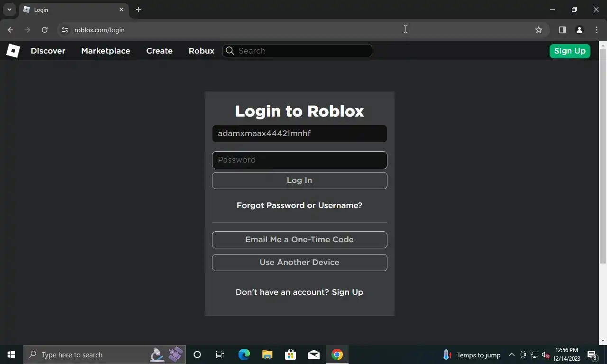607x364 pixels.
Task: Toggle the Chrome side panel icon
Action: pyautogui.click(x=562, y=30)
